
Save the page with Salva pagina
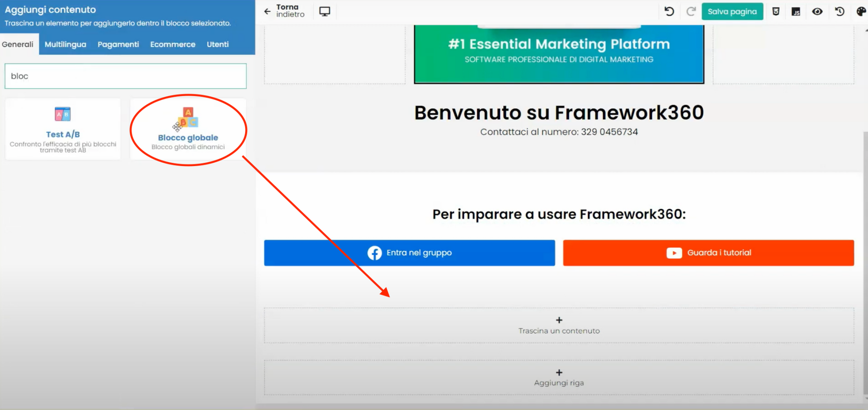coord(732,11)
